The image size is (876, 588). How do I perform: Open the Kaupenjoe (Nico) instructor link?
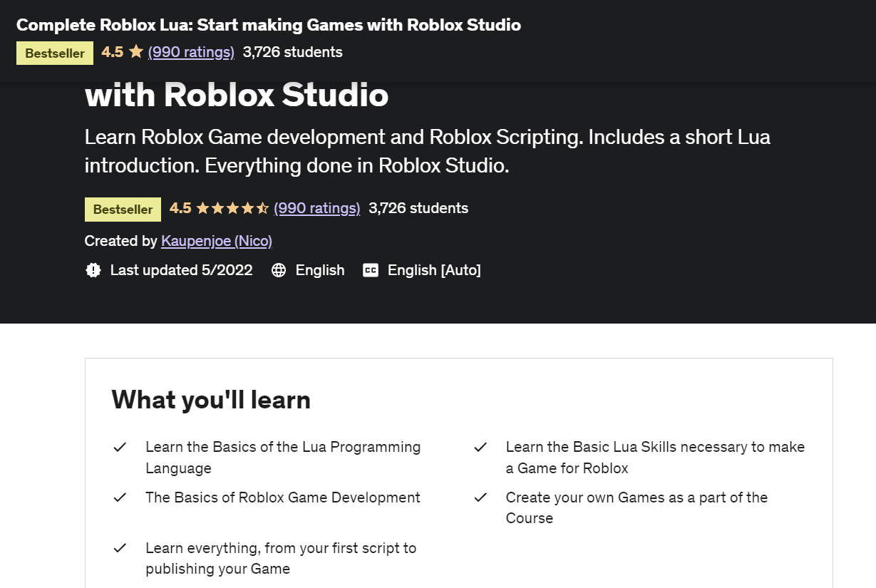(217, 241)
